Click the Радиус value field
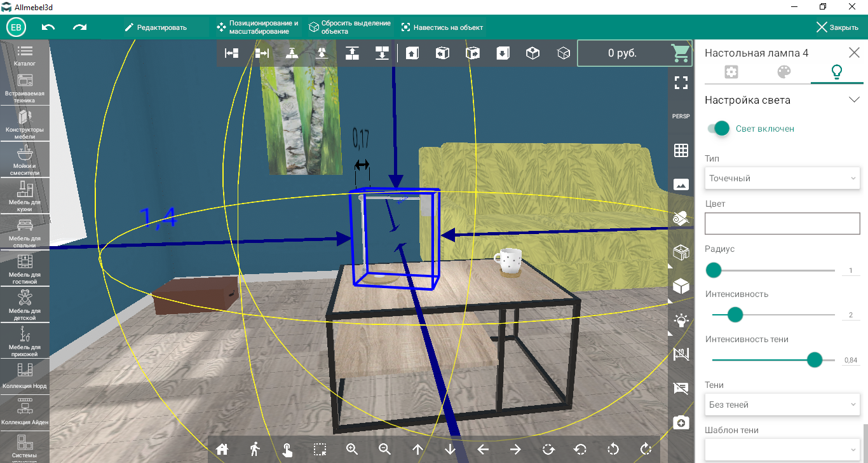Viewport: 868px width, 463px height. (x=851, y=271)
